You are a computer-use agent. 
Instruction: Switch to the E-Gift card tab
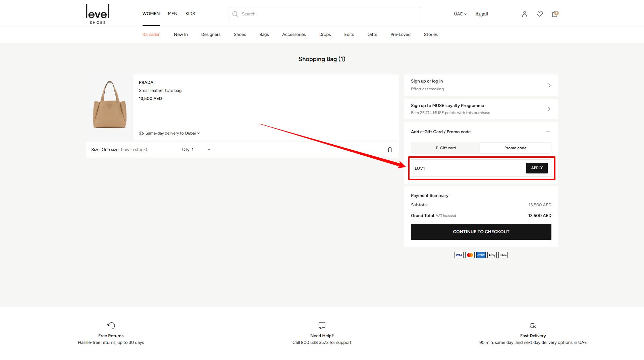[446, 148]
